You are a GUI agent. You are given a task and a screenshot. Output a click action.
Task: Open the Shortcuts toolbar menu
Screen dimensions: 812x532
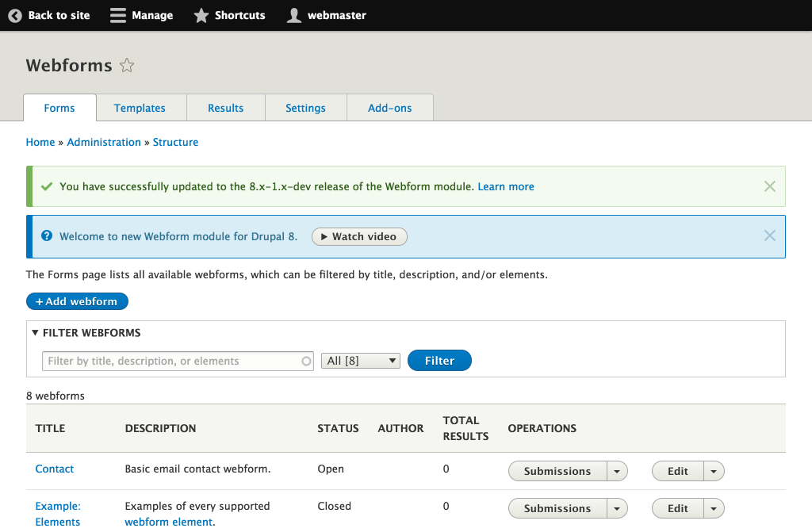(x=229, y=16)
